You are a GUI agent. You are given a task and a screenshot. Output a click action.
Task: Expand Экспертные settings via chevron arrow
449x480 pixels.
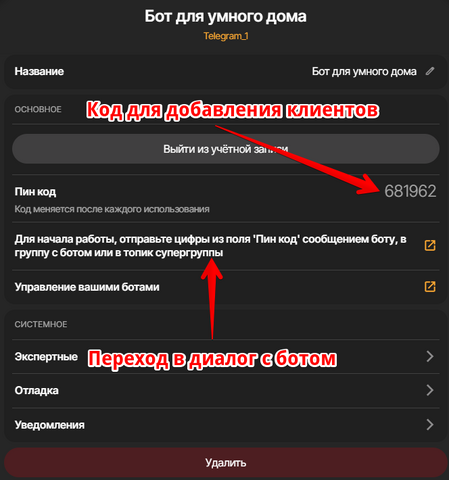point(430,356)
